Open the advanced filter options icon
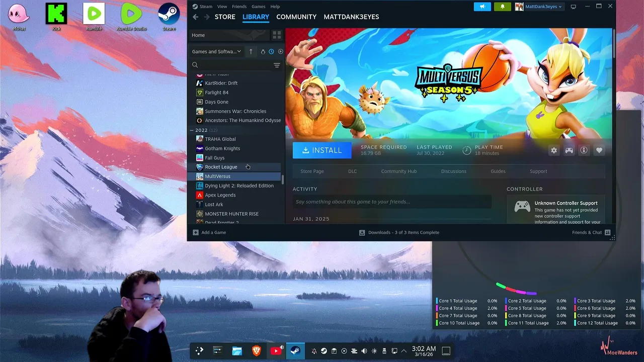This screenshot has height=362, width=644. (x=277, y=65)
